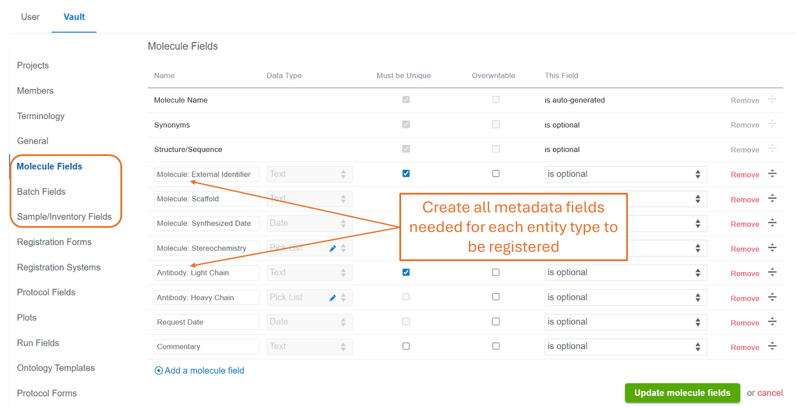800x407 pixels.
Task: Open This Field dropdown for External Identifier
Action: point(623,174)
